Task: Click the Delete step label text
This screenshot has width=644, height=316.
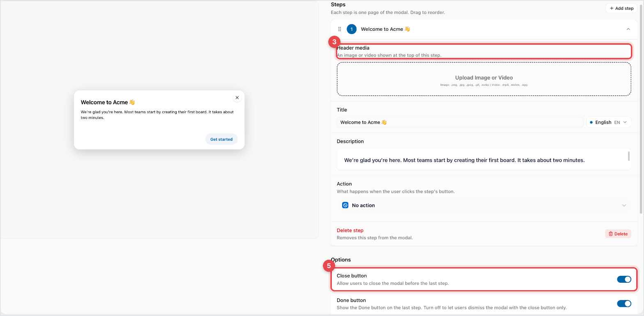Action: (x=350, y=230)
